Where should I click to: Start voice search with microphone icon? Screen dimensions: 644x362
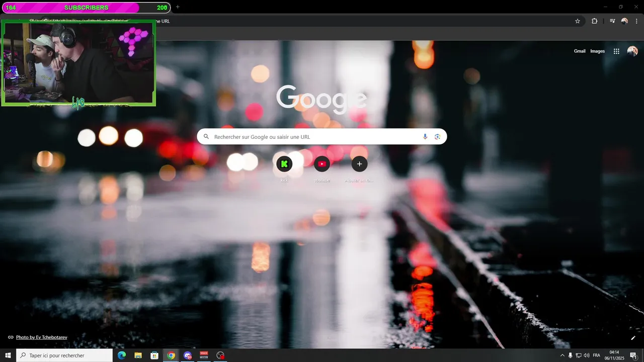425,137
